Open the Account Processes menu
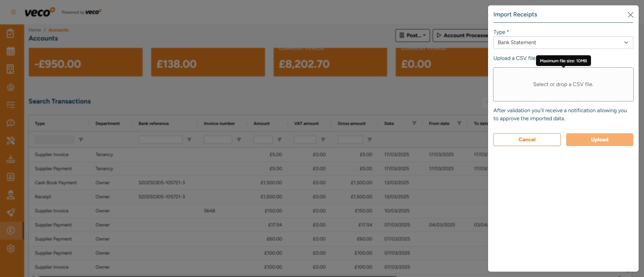Image resolution: width=644 pixels, height=277 pixels. click(461, 36)
